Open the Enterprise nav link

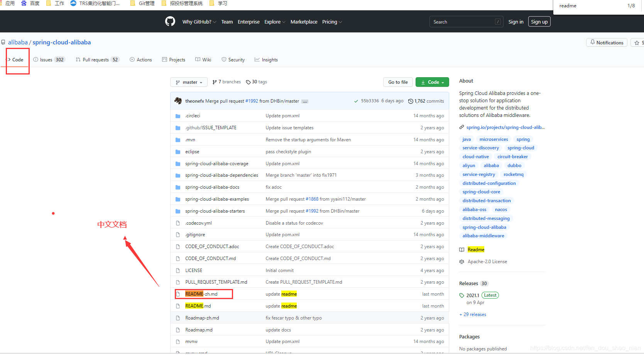(x=248, y=22)
